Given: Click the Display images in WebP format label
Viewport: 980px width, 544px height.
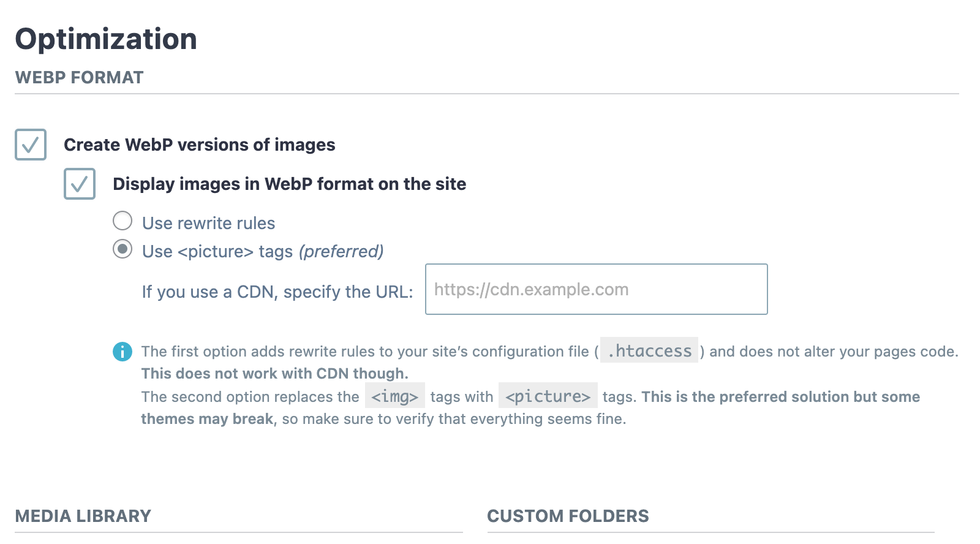Looking at the screenshot, I should pos(289,184).
